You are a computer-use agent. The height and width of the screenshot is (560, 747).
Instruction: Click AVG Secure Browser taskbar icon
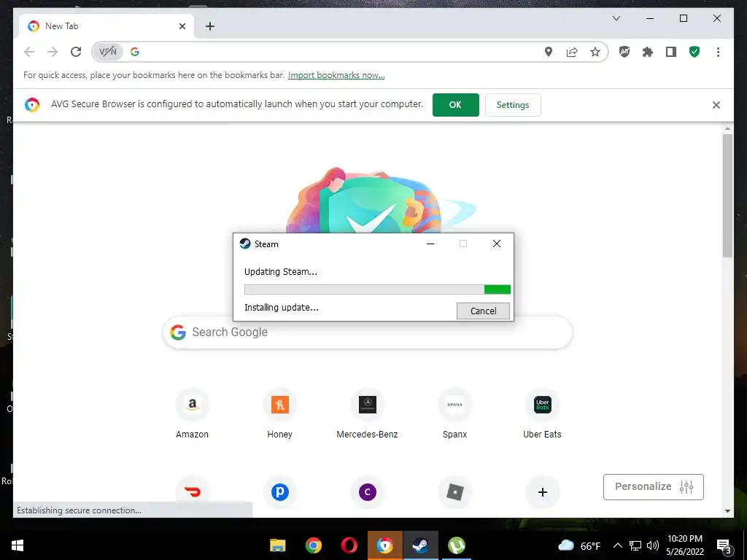(x=385, y=545)
